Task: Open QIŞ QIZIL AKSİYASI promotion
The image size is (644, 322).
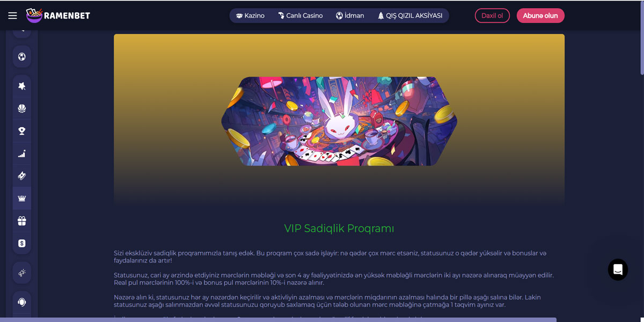Action: tap(410, 16)
